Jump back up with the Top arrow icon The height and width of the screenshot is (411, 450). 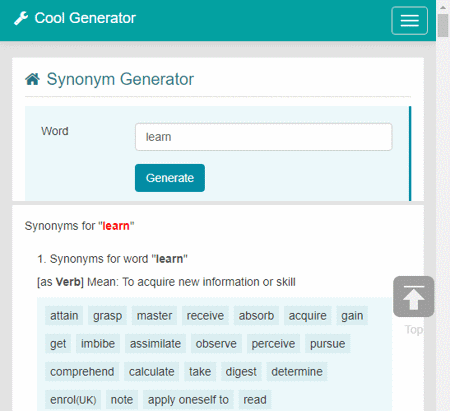[x=413, y=296]
